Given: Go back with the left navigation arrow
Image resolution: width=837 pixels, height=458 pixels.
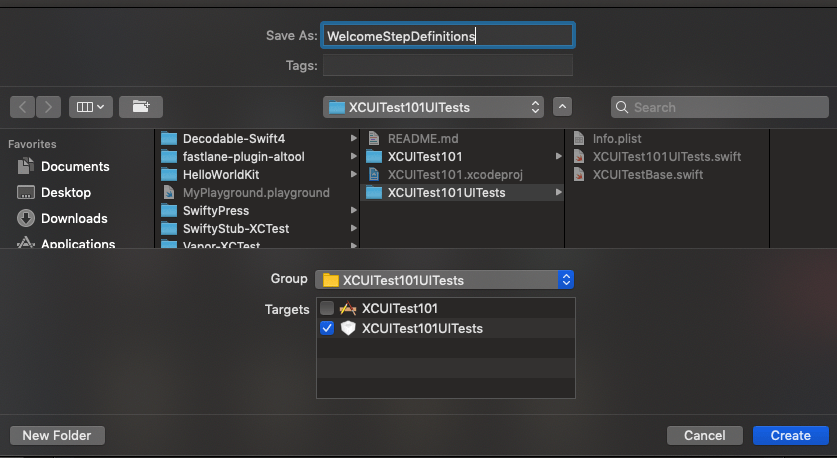Looking at the screenshot, I should (24, 106).
